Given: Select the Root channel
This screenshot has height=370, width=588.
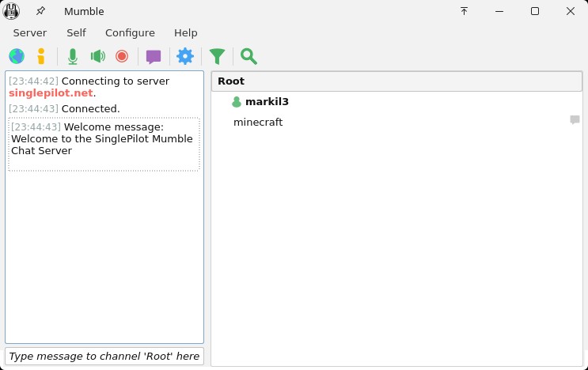Looking at the screenshot, I should [x=231, y=81].
